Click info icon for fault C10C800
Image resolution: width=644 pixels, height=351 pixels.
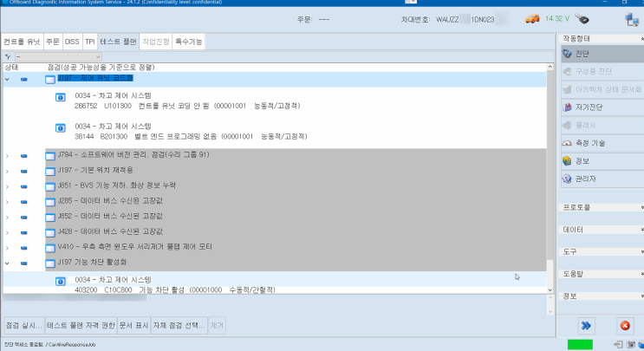click(x=61, y=282)
